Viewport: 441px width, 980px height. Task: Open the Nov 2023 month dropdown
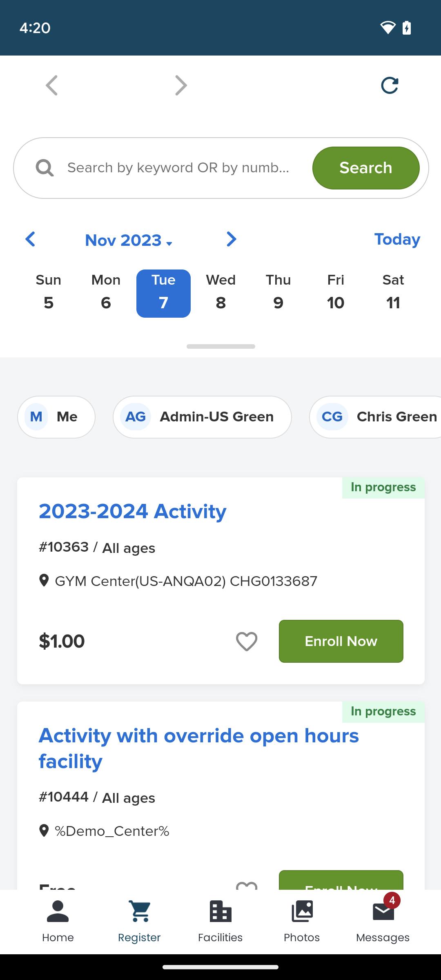(129, 241)
